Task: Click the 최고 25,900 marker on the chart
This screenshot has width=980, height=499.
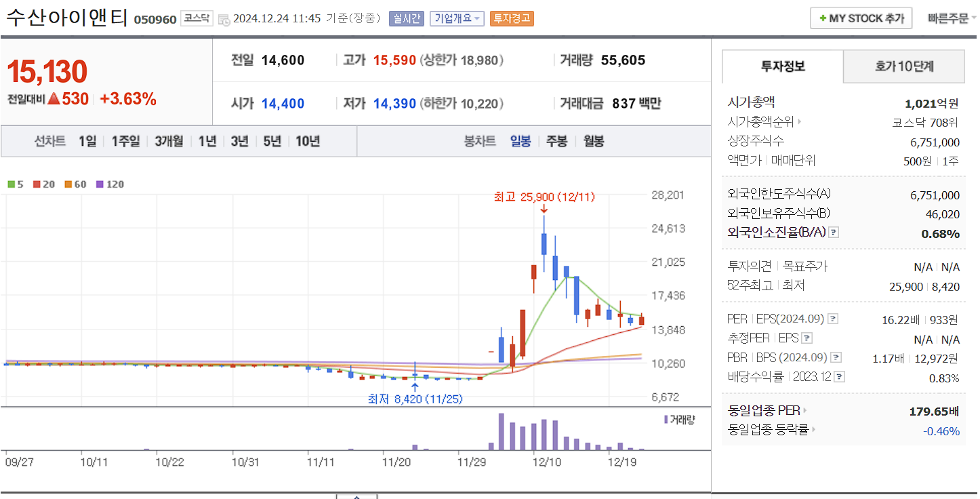Action: (x=543, y=197)
